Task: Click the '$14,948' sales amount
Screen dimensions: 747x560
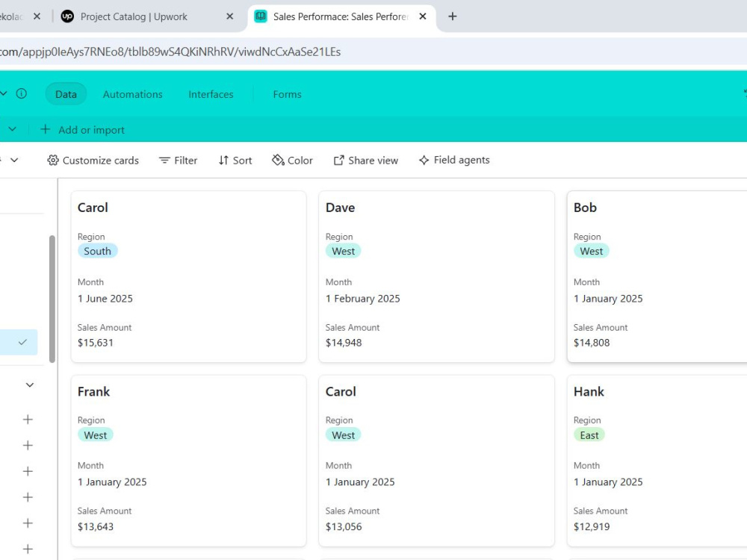Action: [344, 343]
